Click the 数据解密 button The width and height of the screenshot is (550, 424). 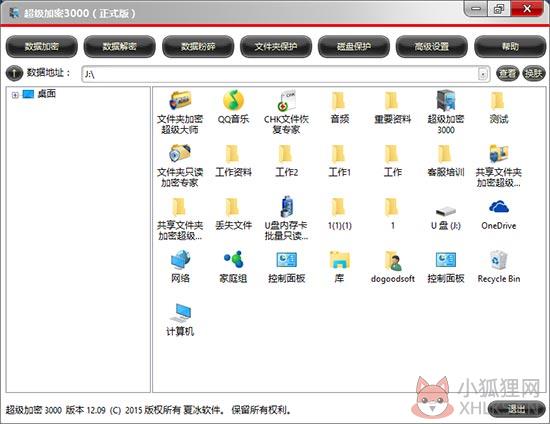(120, 46)
